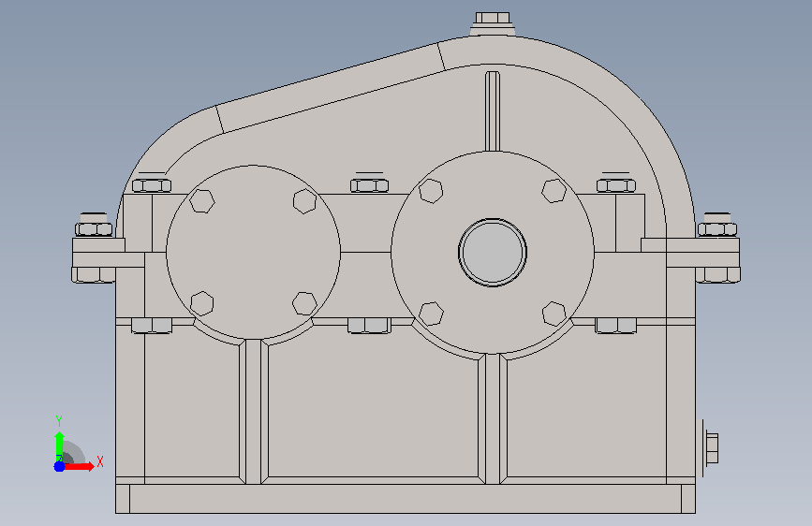Select the upper center bolt head between covers

[x=369, y=185]
